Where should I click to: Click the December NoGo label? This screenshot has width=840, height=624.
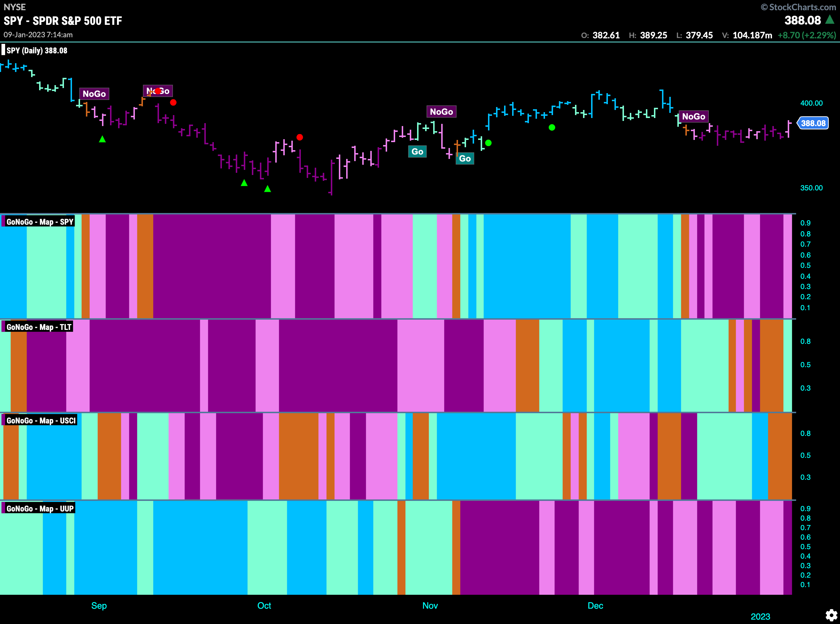click(x=693, y=116)
